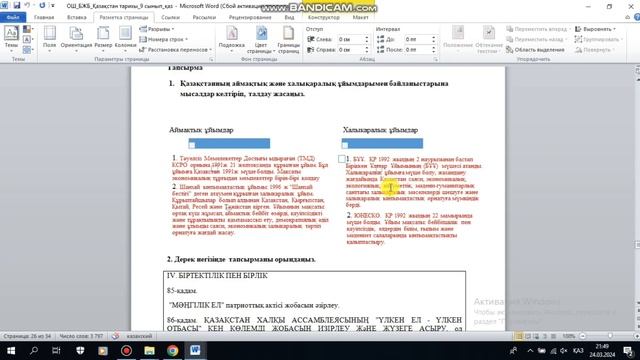Image resolution: width=640 pixels, height=360 pixels.
Task: Open page setup dialog launcher
Action: coord(211,60)
